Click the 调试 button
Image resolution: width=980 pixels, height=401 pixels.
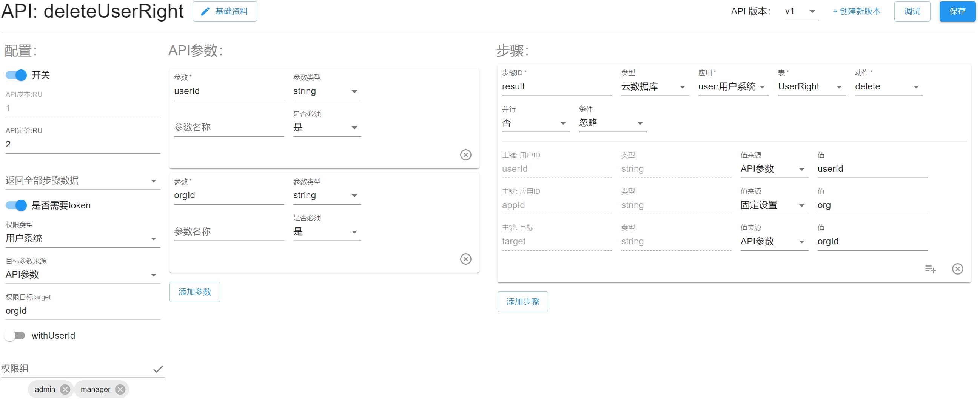pyautogui.click(x=912, y=11)
